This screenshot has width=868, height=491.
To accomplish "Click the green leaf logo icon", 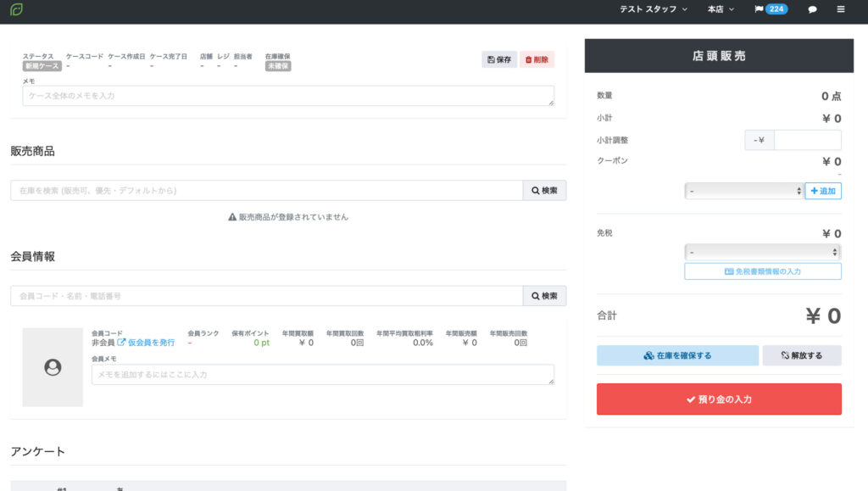I will (16, 9).
